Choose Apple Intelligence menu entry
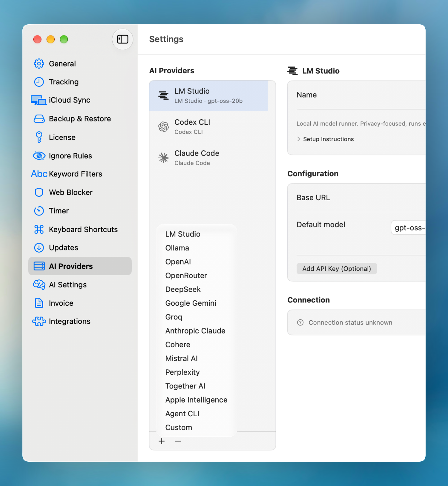Screen dimensions: 448x486 point(196,400)
